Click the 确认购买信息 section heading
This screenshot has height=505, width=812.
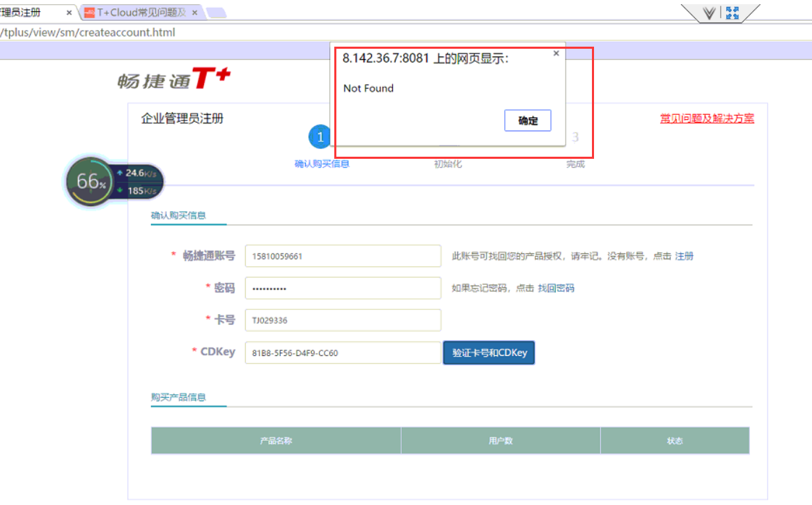178,215
